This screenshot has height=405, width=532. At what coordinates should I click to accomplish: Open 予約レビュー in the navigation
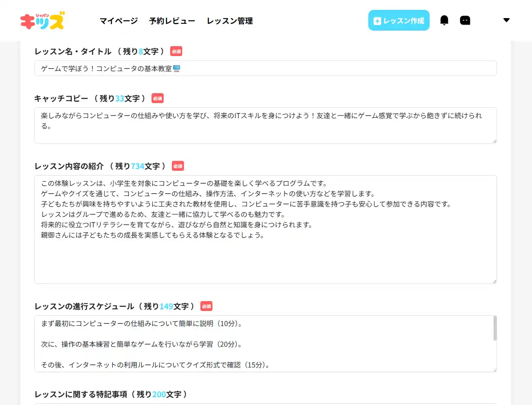(x=172, y=21)
